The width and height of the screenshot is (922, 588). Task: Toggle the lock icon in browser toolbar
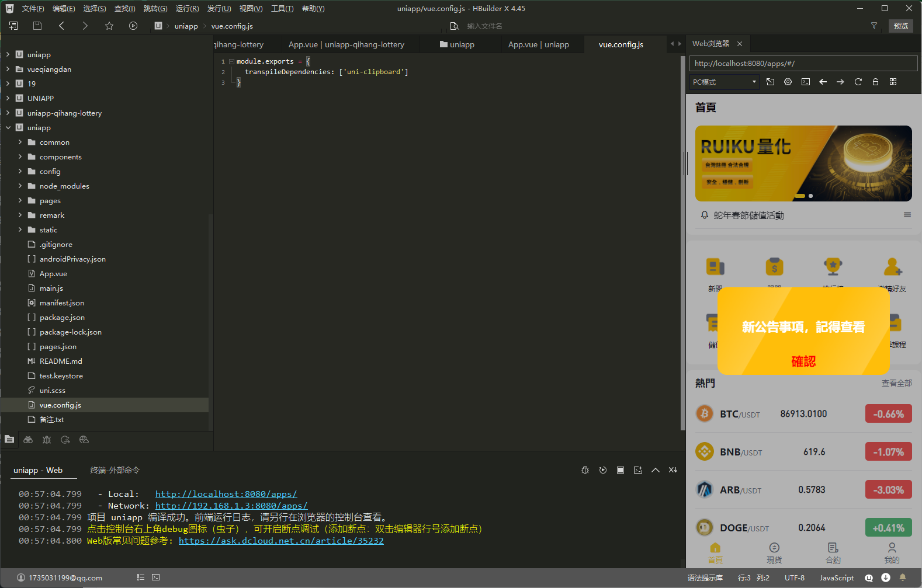pyautogui.click(x=875, y=82)
